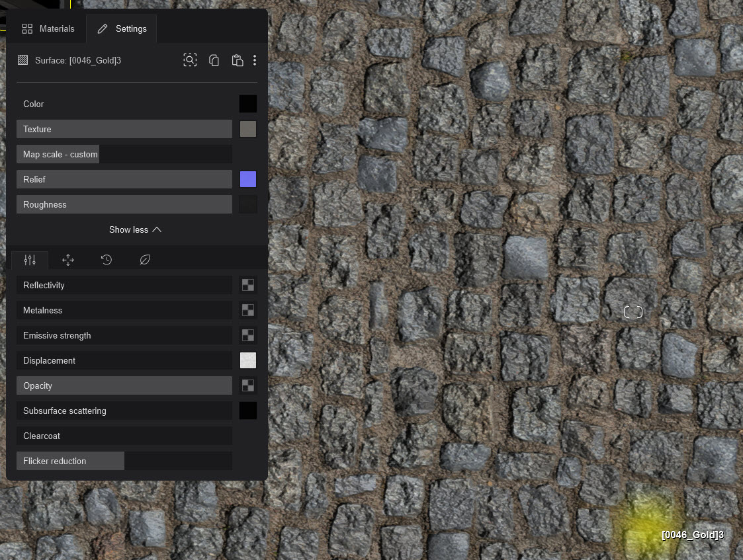Open the Reflectivity map checkered slot

click(x=248, y=285)
